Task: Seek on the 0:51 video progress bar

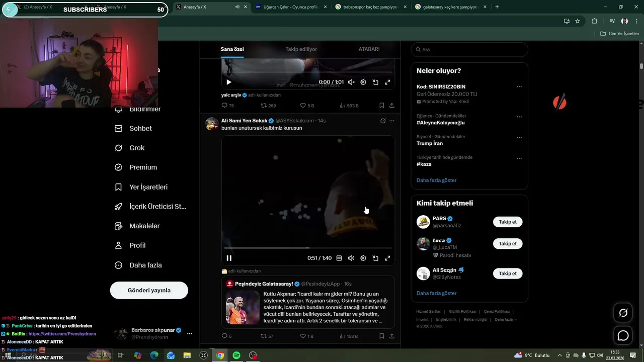Action: (308, 248)
